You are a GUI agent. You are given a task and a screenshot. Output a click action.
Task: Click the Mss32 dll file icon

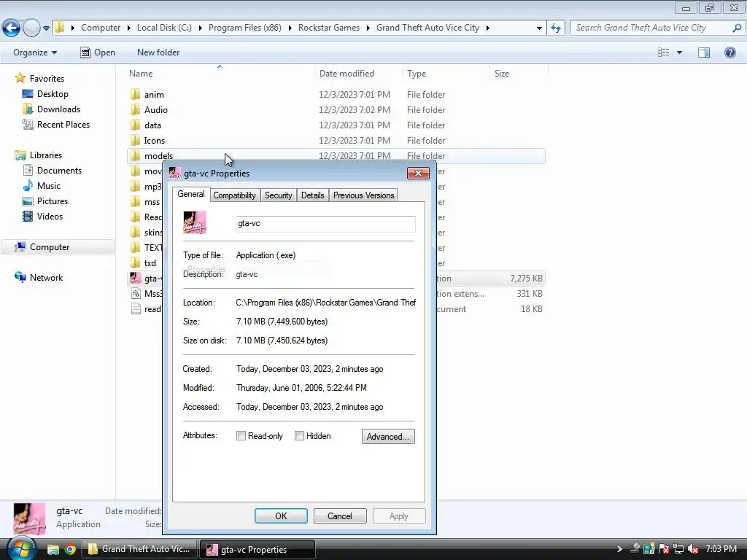coord(135,293)
